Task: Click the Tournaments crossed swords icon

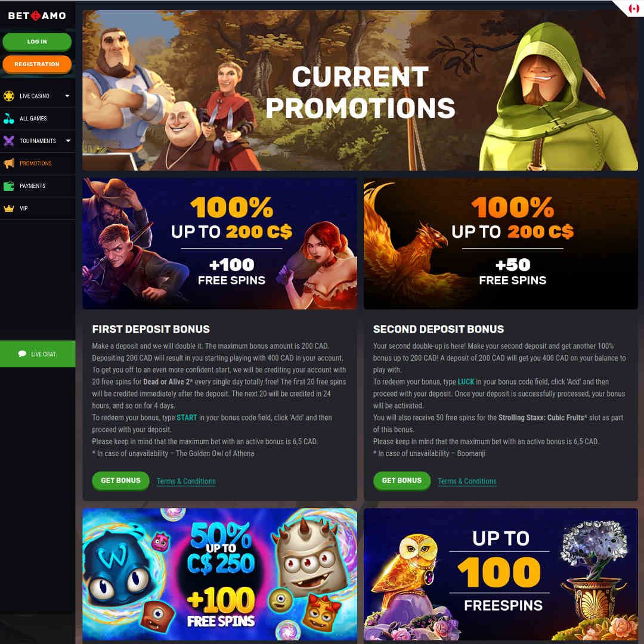Action: 8,141
